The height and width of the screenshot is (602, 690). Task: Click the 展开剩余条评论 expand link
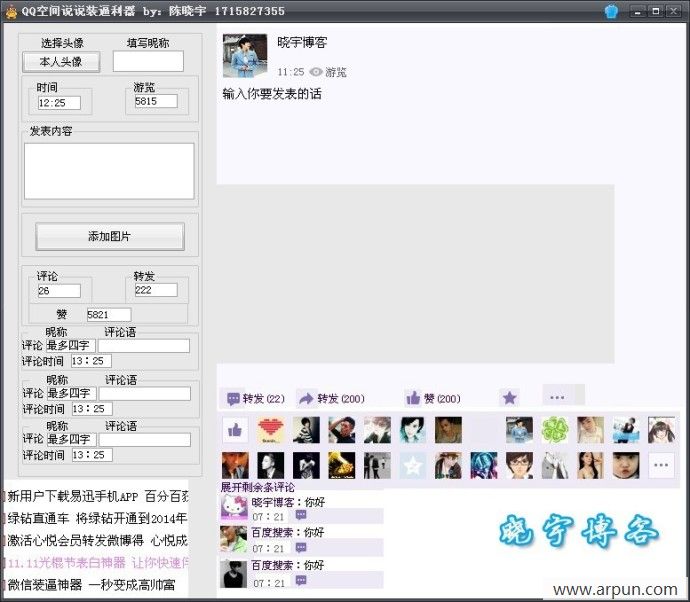(257, 487)
